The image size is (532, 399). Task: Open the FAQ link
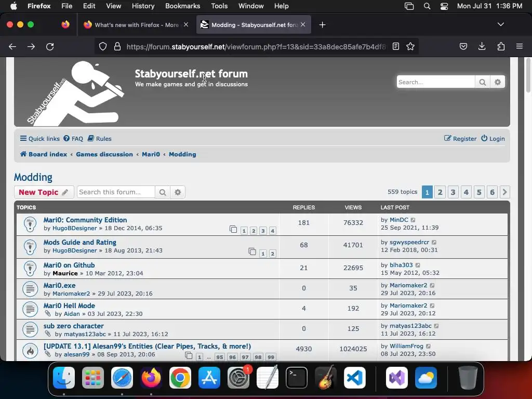click(x=73, y=138)
